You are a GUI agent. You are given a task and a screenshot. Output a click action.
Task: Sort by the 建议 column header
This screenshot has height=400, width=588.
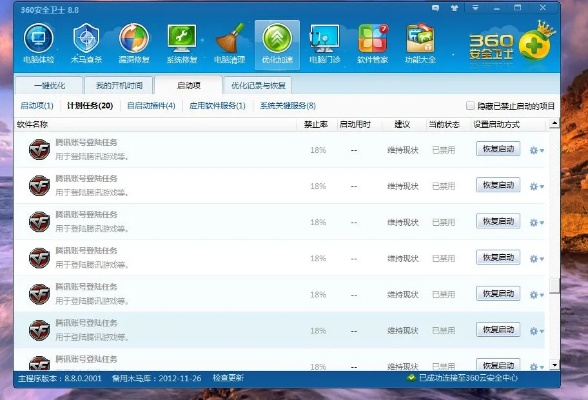(402, 124)
